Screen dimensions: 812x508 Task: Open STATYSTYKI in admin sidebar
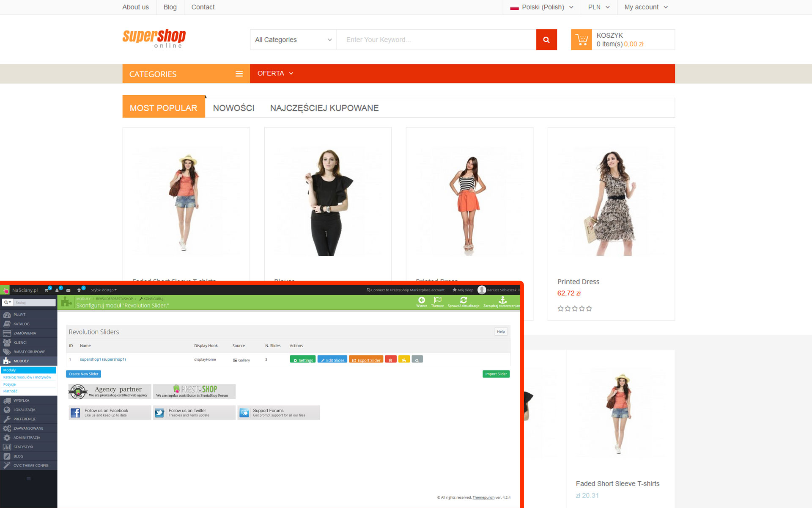click(x=28, y=447)
